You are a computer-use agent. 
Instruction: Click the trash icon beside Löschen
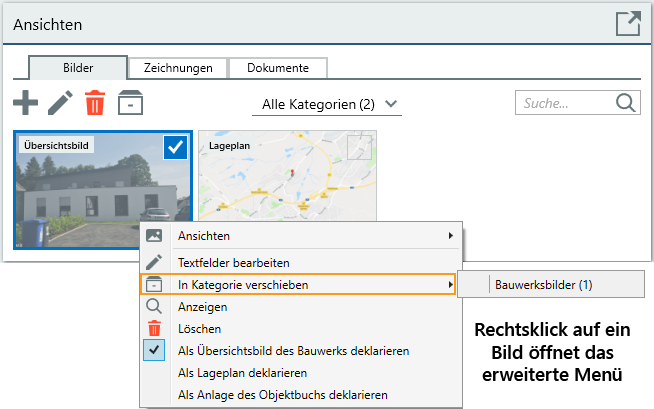coord(154,329)
